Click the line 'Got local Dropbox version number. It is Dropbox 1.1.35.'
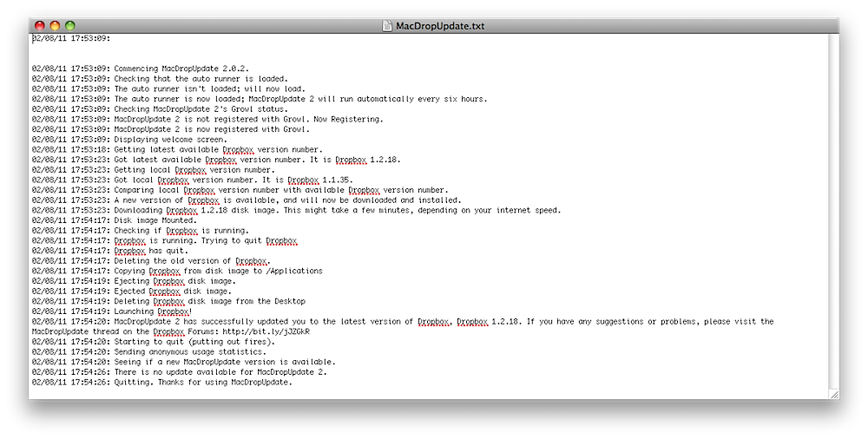Image resolution: width=868 pixels, height=439 pixels. tap(192, 180)
